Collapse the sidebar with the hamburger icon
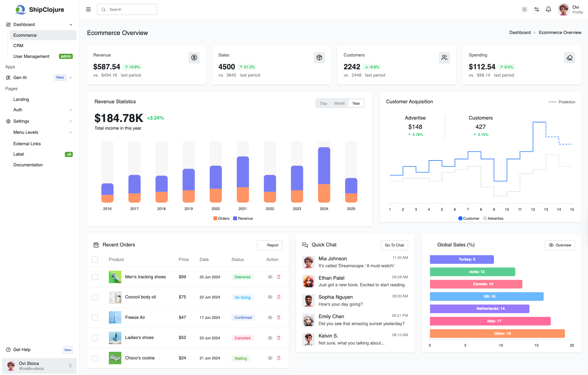This screenshot has width=588, height=375. coord(88,9)
